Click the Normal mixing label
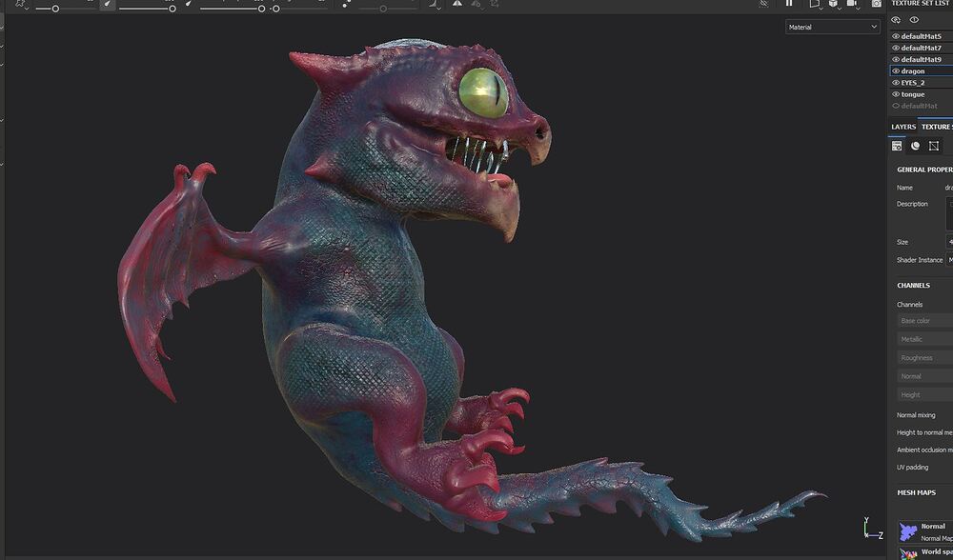953x560 pixels. (x=916, y=415)
